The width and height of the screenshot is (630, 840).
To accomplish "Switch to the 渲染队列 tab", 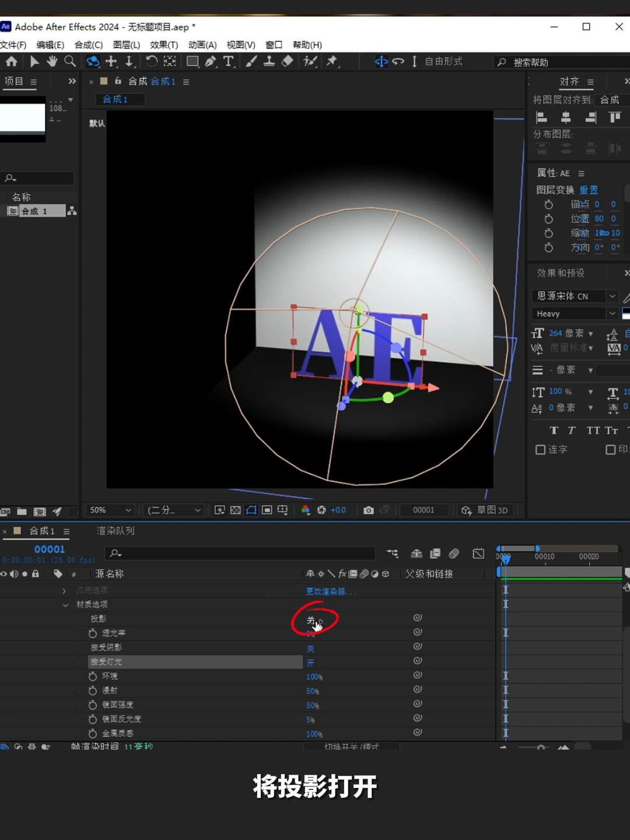I will coord(116,531).
